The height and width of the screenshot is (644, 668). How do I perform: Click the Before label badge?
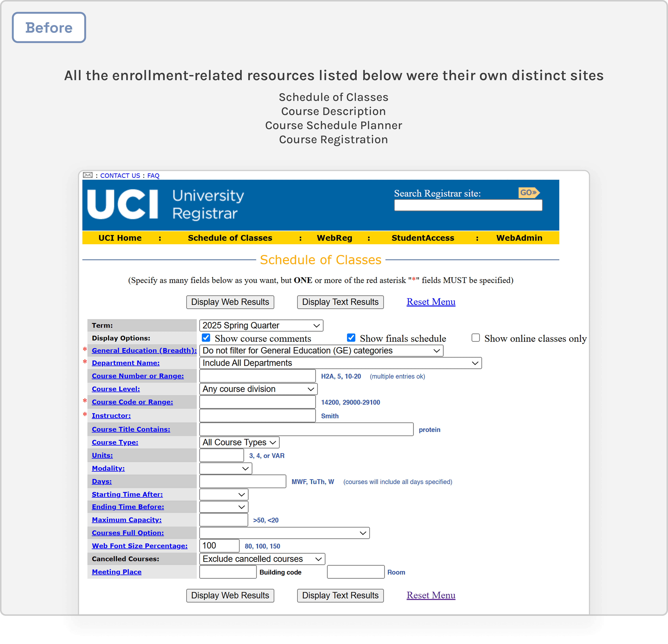(49, 28)
